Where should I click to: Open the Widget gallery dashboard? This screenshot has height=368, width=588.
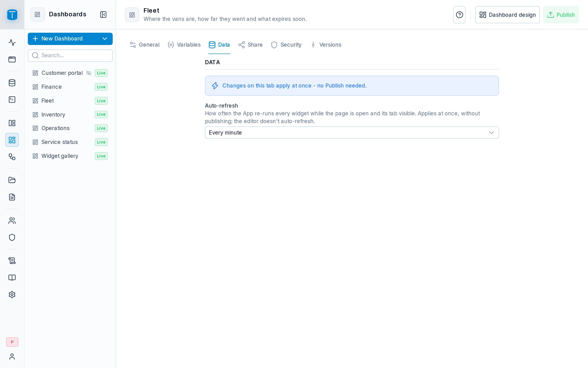point(70,156)
